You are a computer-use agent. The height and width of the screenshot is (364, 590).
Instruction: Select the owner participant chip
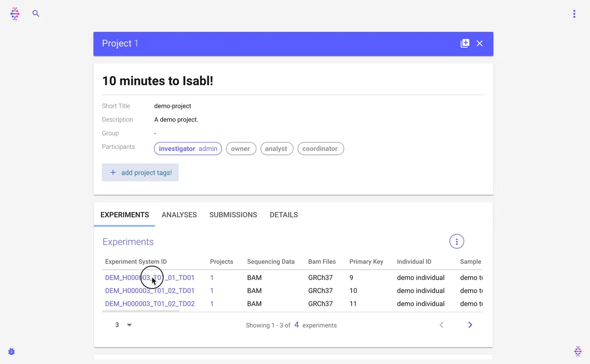241,148
